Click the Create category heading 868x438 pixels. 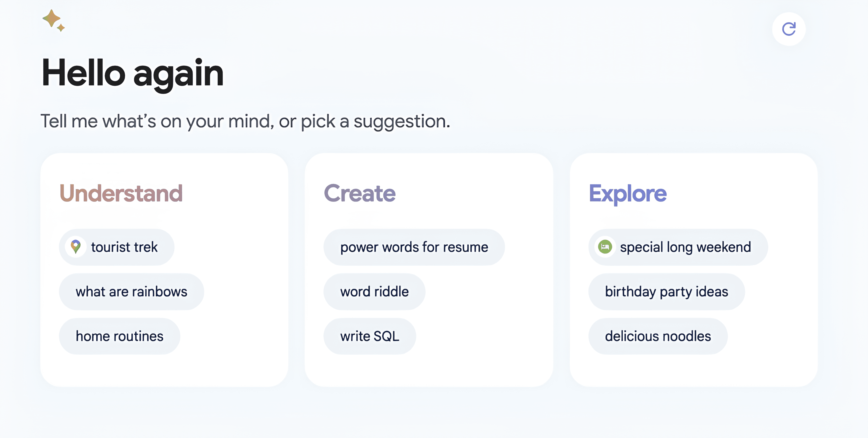coord(360,193)
